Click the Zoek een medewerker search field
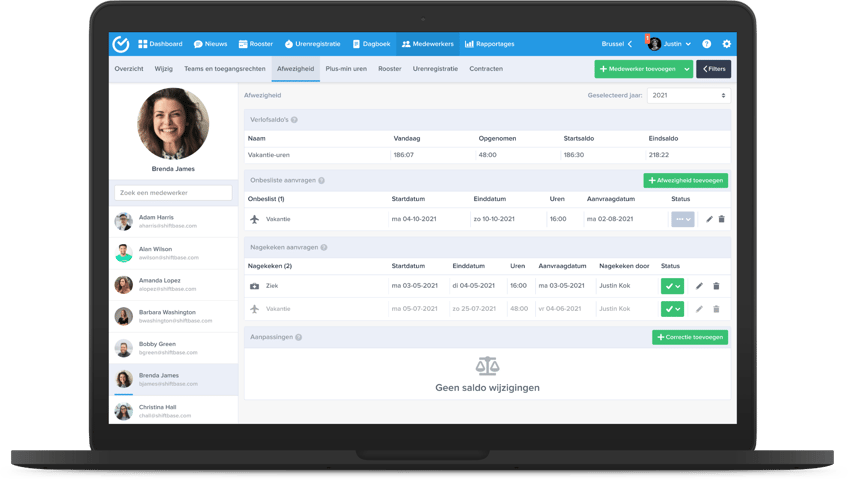This screenshot has width=848, height=480. click(173, 193)
